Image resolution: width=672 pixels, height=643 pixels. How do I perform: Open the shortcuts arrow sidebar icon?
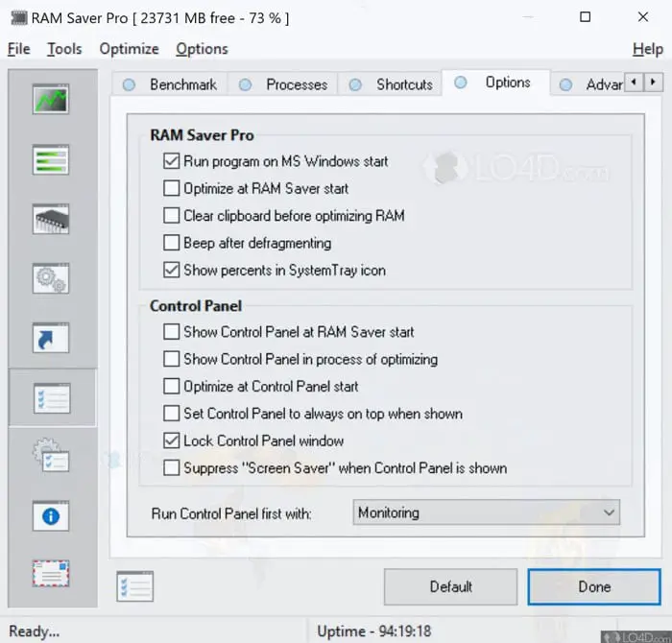(x=51, y=338)
